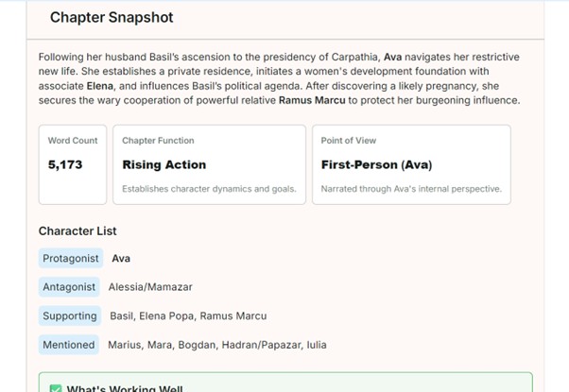Click the First-Person (Ava) value
The image size is (569, 392).
point(376,164)
